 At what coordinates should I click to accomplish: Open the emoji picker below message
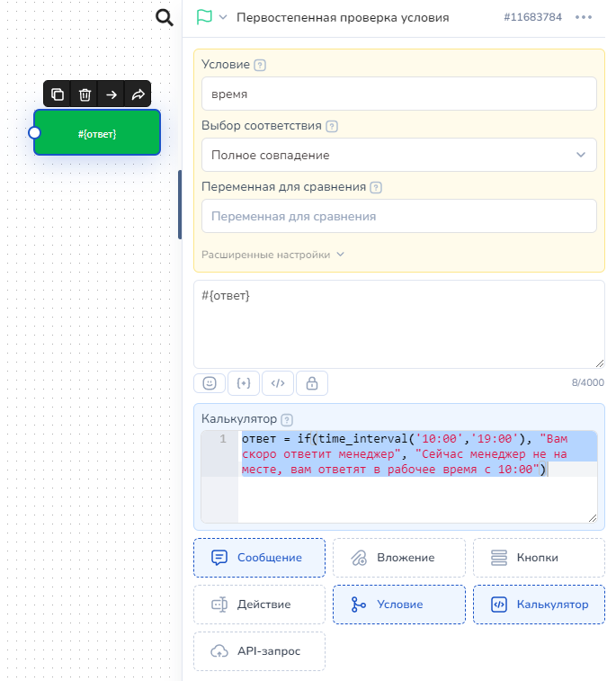point(210,383)
